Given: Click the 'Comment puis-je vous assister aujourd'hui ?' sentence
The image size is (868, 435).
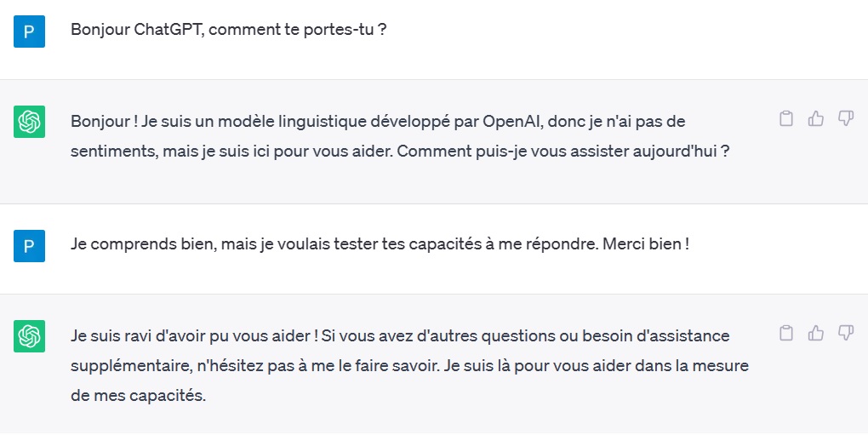Looking at the screenshot, I should [x=562, y=151].
